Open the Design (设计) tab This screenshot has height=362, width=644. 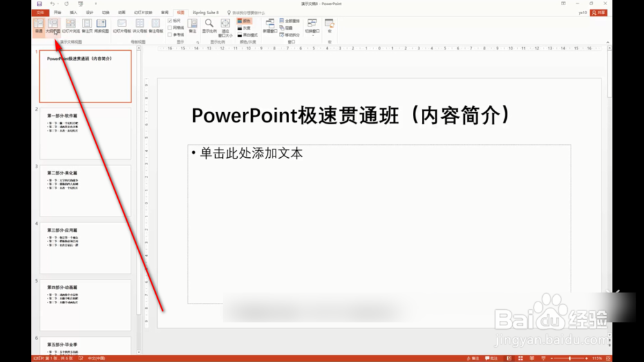click(x=90, y=13)
